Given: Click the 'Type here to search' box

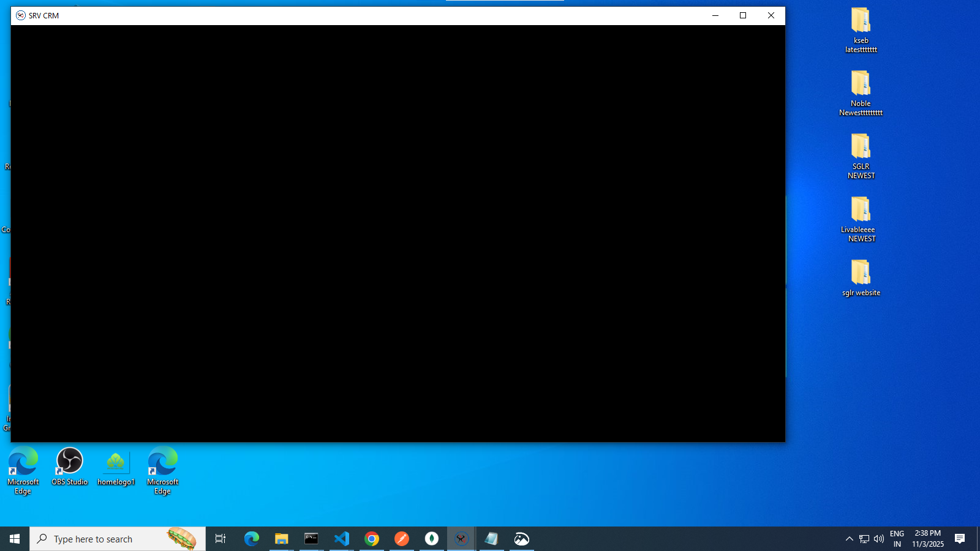Looking at the screenshot, I should (104, 539).
